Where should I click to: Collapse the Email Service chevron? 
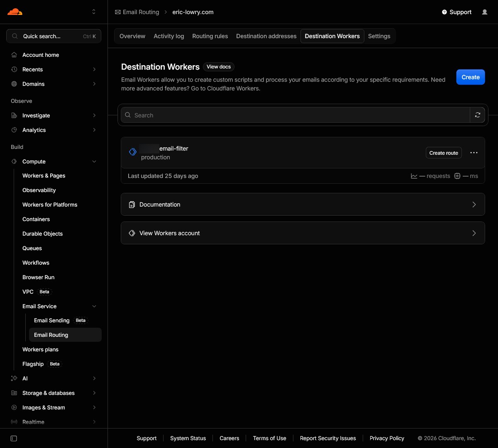click(x=94, y=306)
